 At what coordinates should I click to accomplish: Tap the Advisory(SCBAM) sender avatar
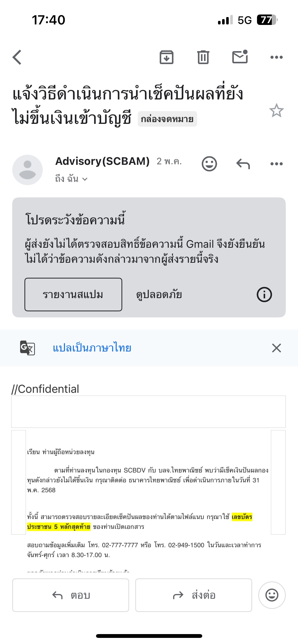coord(28,170)
